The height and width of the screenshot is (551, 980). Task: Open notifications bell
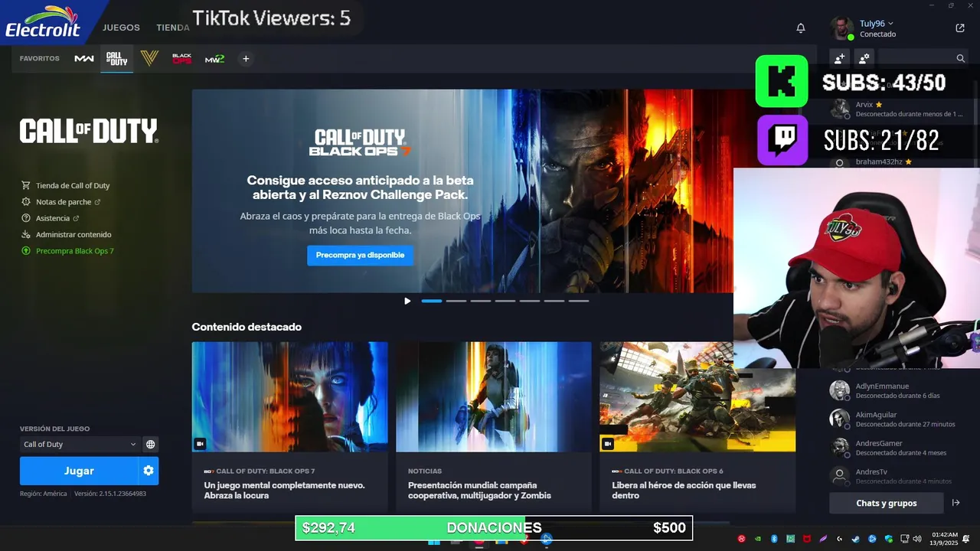point(801,28)
